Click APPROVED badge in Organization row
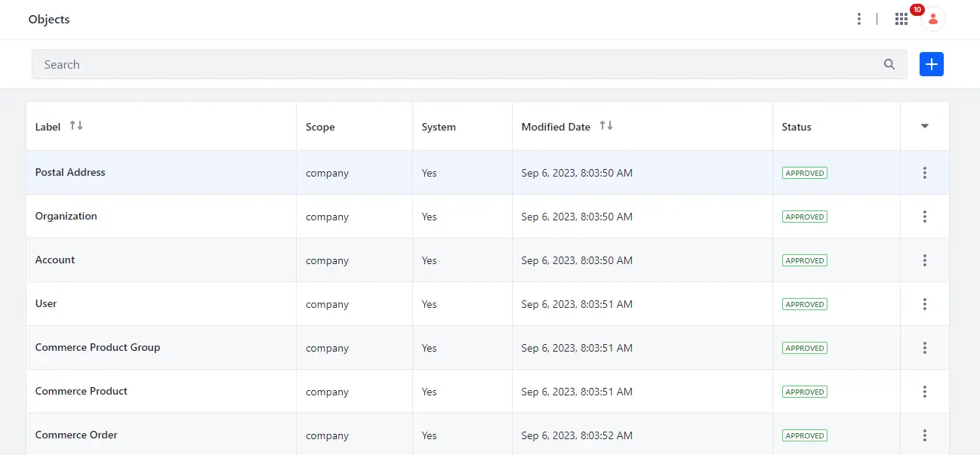Viewport: 980px width, 455px height. pyautogui.click(x=805, y=217)
